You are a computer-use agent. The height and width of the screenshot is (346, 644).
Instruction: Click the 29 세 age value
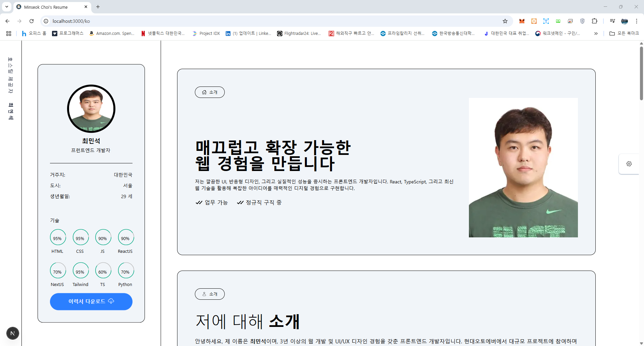coord(127,196)
